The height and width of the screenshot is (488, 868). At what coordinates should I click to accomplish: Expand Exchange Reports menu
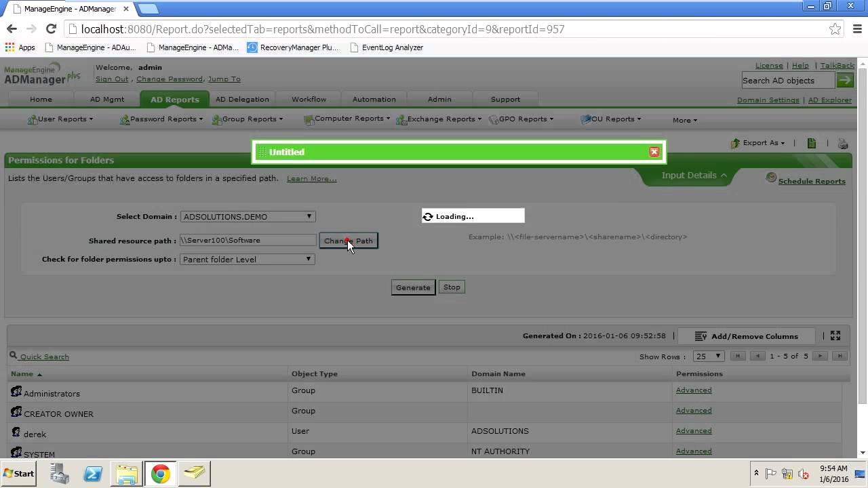click(x=439, y=119)
